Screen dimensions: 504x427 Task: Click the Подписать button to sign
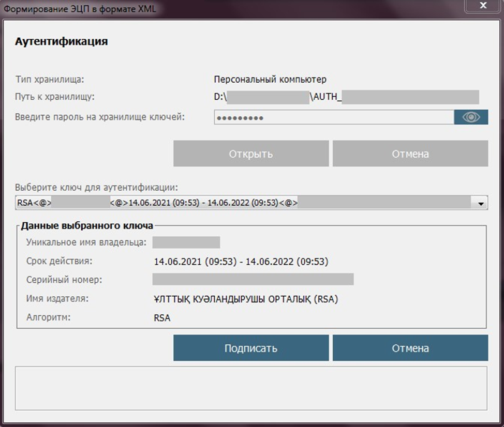click(251, 348)
